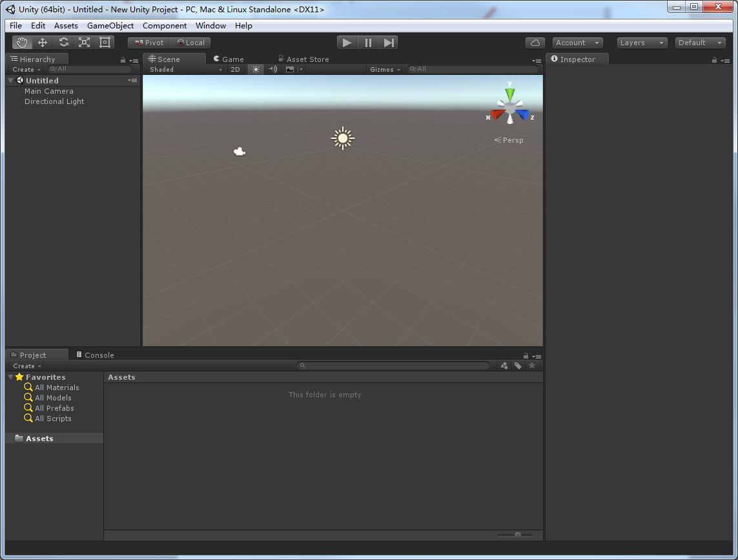Click the blue Z axis gizmo cone

(522, 114)
